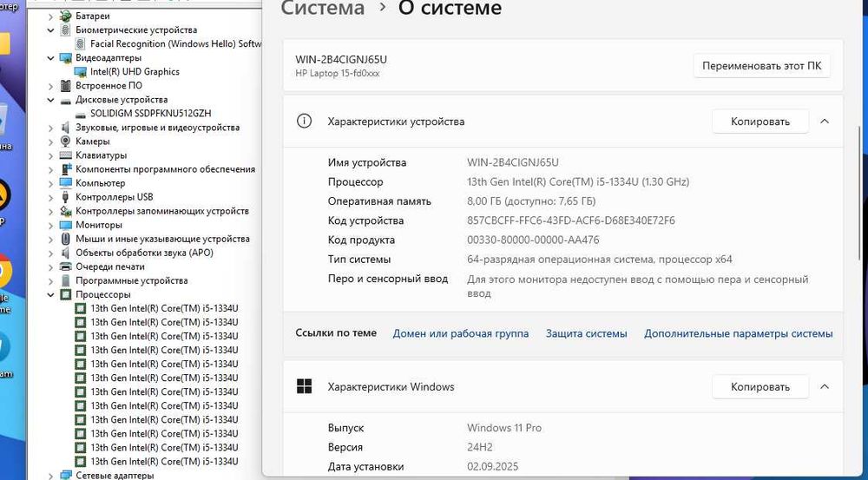Collapse the Видеоадаптеры node
868x480 pixels.
coord(51,57)
